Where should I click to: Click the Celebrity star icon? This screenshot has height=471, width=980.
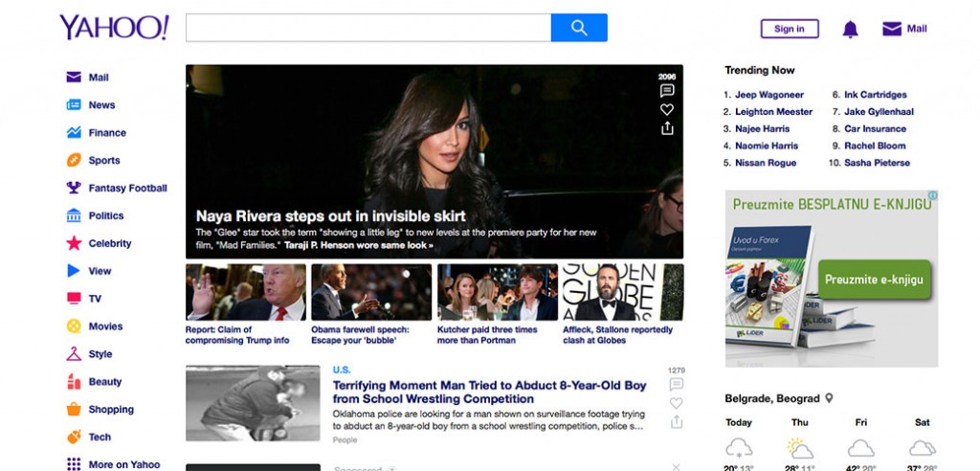[x=74, y=243]
